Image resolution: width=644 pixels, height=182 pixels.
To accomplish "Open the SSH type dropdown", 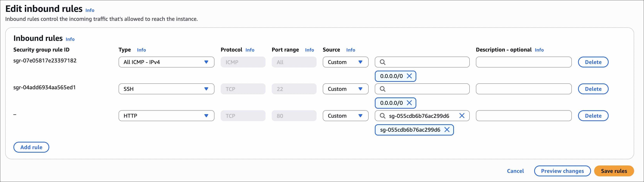I will point(166,89).
